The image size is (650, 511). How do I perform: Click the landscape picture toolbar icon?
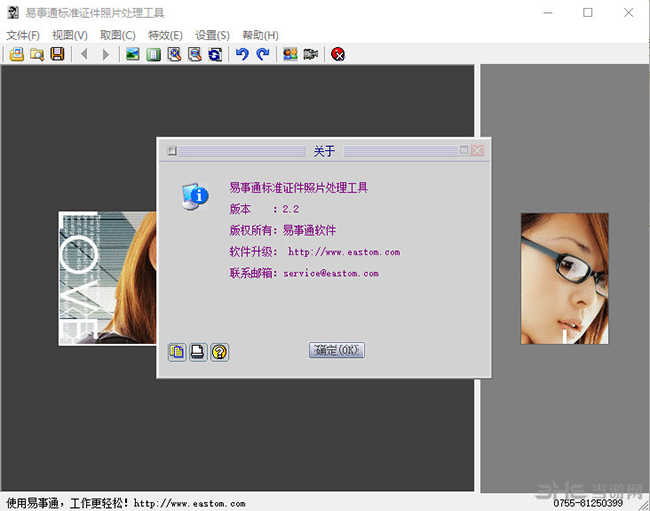point(133,54)
